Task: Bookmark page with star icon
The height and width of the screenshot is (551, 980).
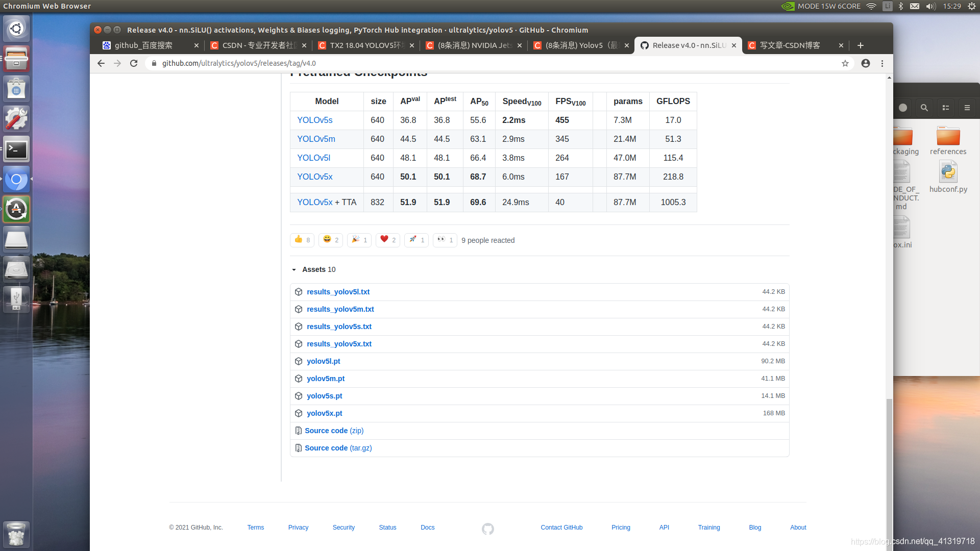Action: click(845, 63)
